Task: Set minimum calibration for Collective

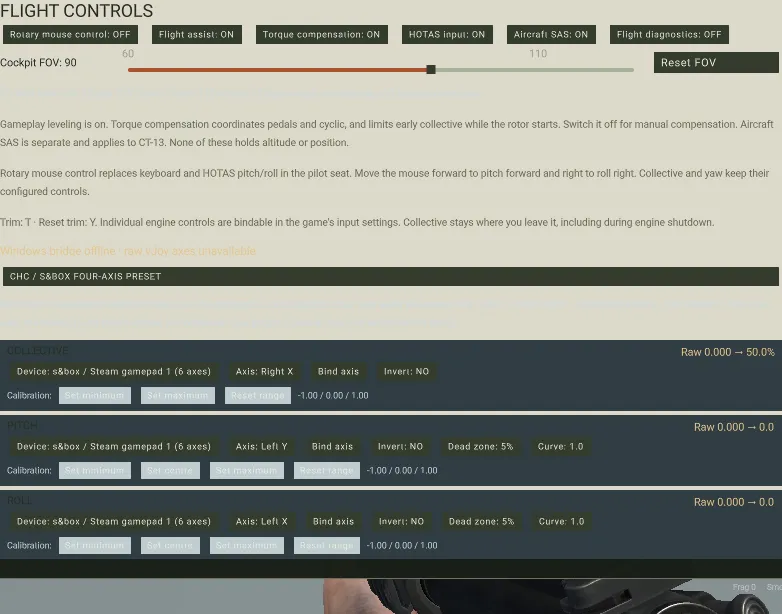Action: pos(95,396)
